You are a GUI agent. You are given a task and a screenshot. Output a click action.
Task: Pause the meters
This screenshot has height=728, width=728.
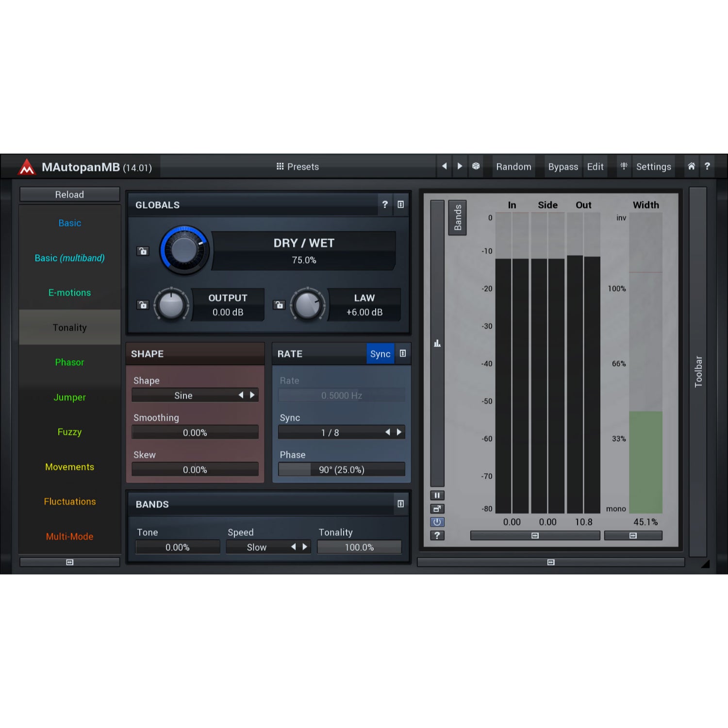[x=437, y=496]
